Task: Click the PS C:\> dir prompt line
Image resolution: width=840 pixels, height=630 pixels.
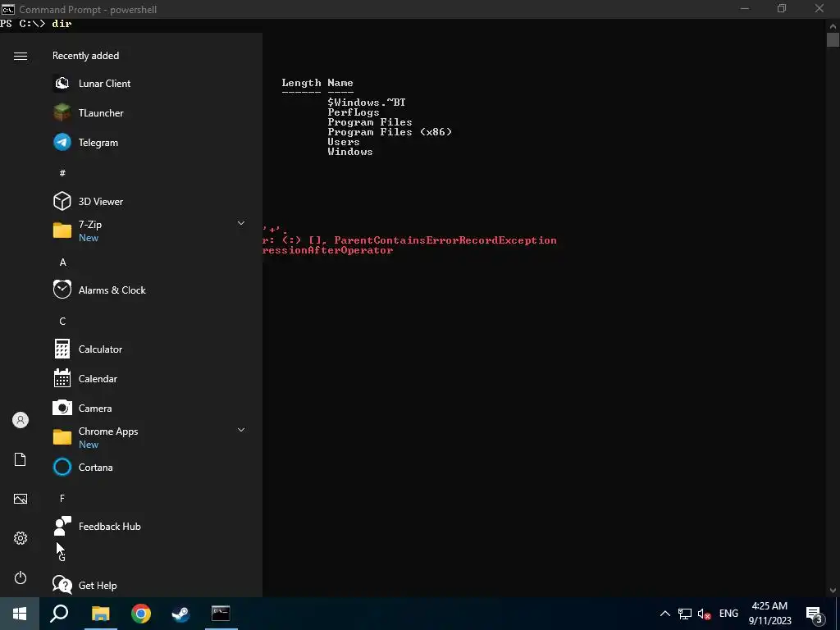Action: pyautogui.click(x=36, y=24)
